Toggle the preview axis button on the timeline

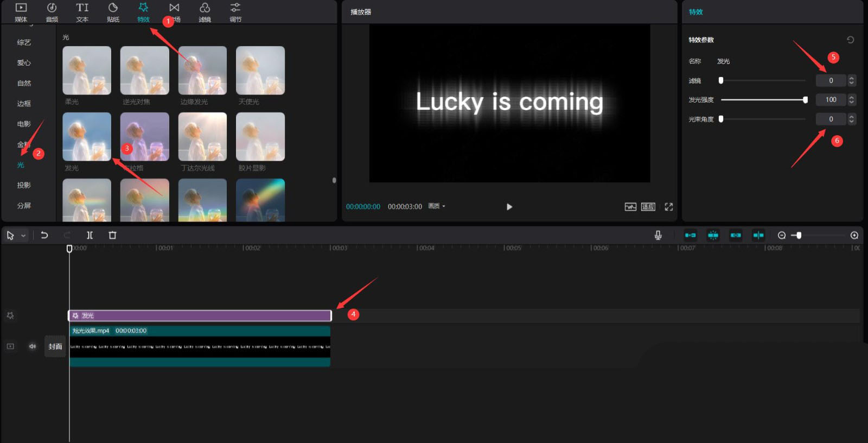(x=758, y=235)
